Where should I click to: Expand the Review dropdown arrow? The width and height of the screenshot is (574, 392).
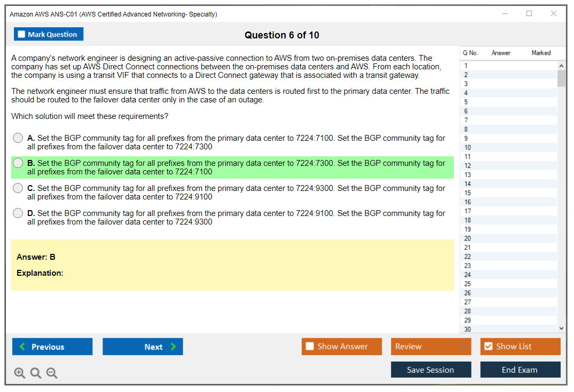coord(463,347)
